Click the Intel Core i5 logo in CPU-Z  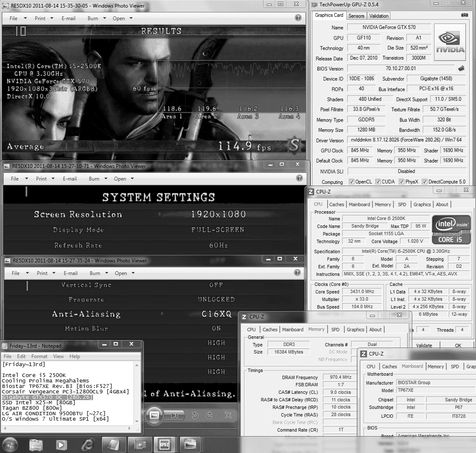[x=451, y=229]
